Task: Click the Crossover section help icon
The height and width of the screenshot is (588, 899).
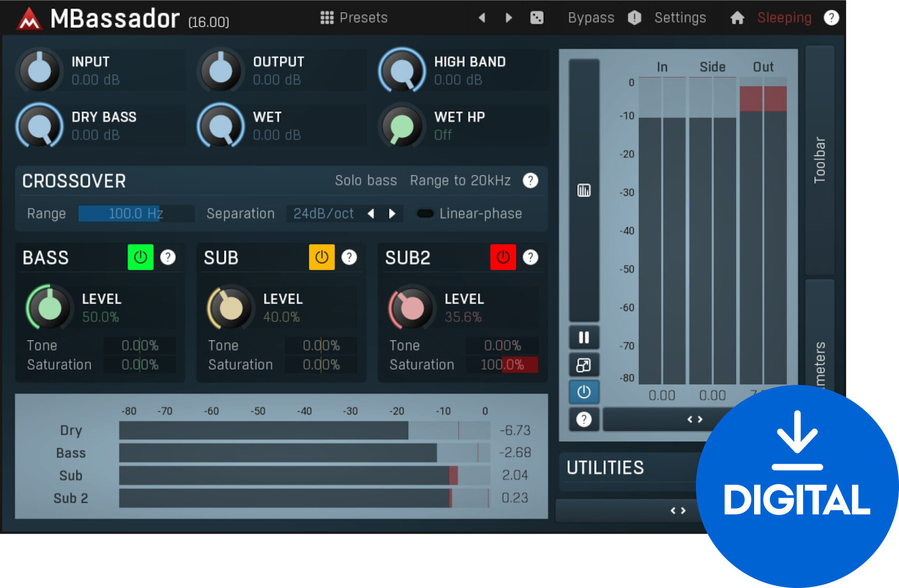Action: tap(530, 181)
